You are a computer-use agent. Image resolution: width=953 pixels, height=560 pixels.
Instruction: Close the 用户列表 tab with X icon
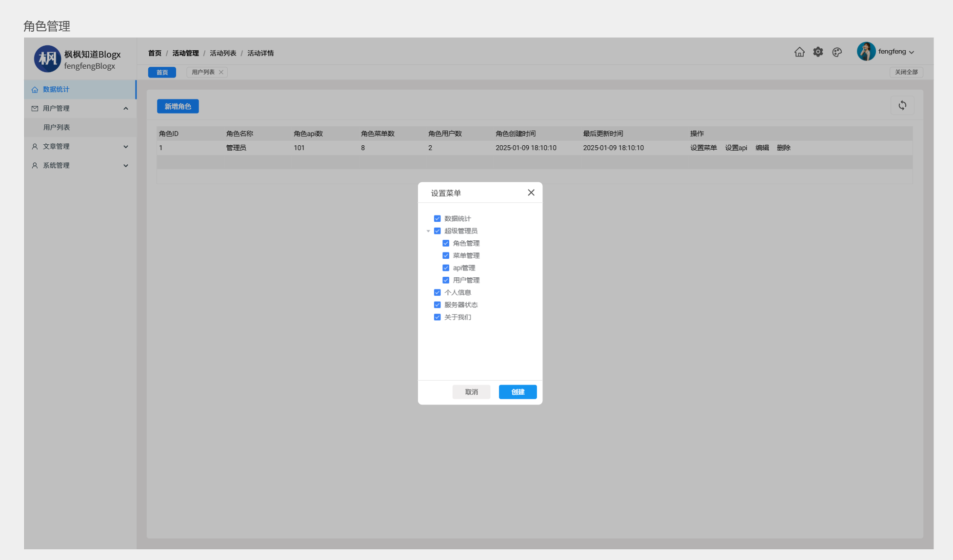pos(221,72)
